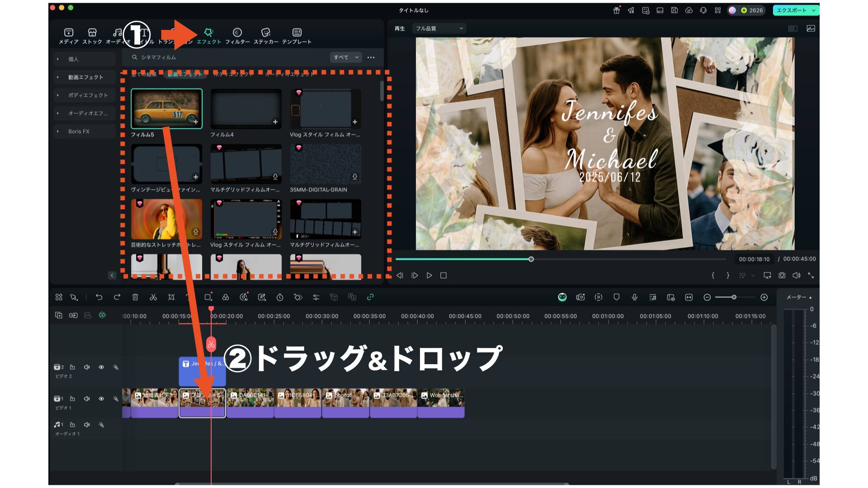Hide the ビデオ 1 track eye icon
Image resolution: width=868 pixels, height=488 pixels.
click(x=101, y=399)
